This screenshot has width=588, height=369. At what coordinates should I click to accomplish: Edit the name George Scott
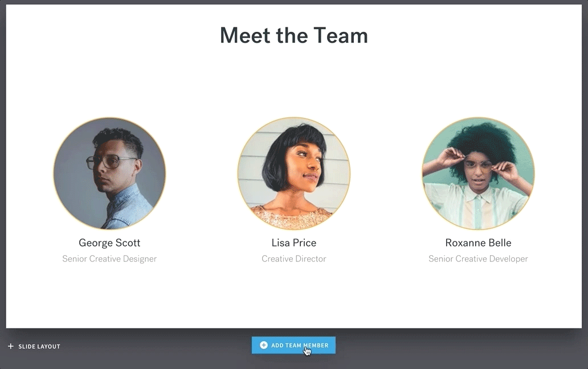coord(109,243)
